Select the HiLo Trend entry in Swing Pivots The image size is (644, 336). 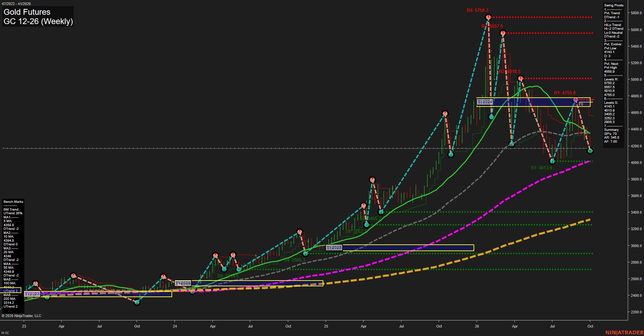tap(613, 25)
